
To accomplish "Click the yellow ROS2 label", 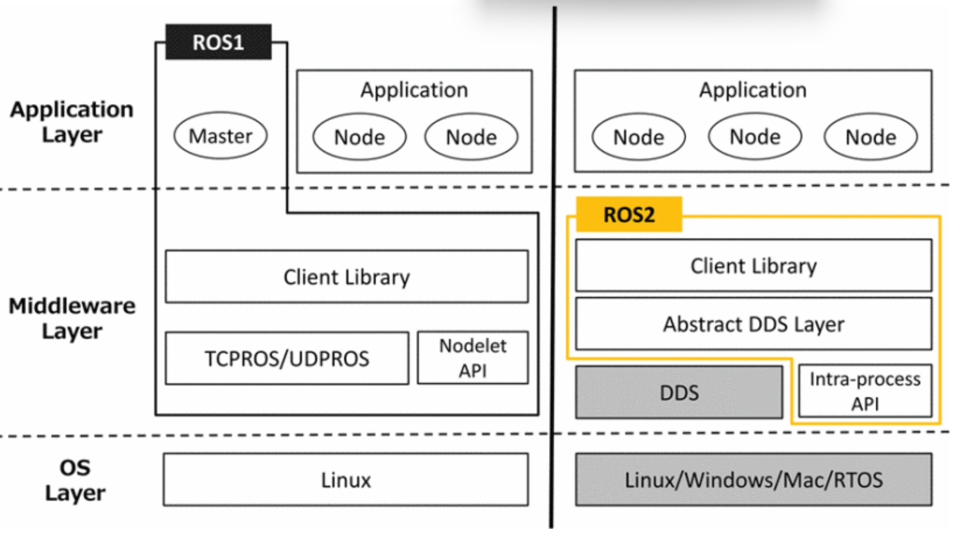I will [x=629, y=215].
